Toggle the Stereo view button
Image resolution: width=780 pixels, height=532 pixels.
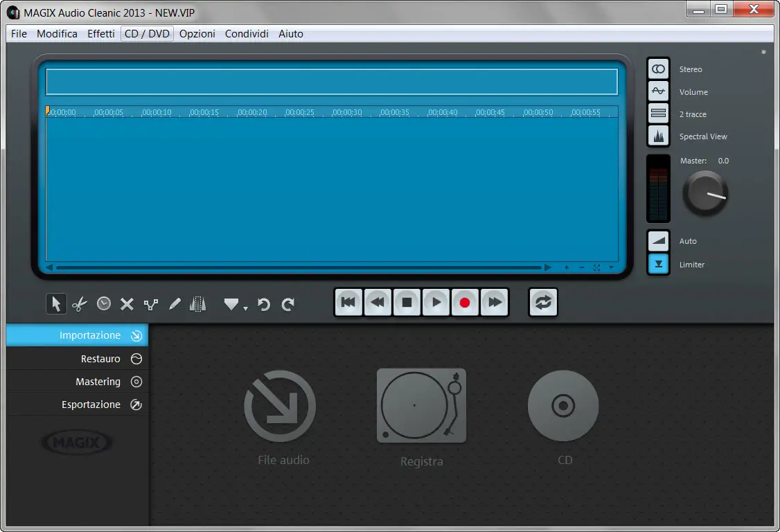click(x=658, y=69)
